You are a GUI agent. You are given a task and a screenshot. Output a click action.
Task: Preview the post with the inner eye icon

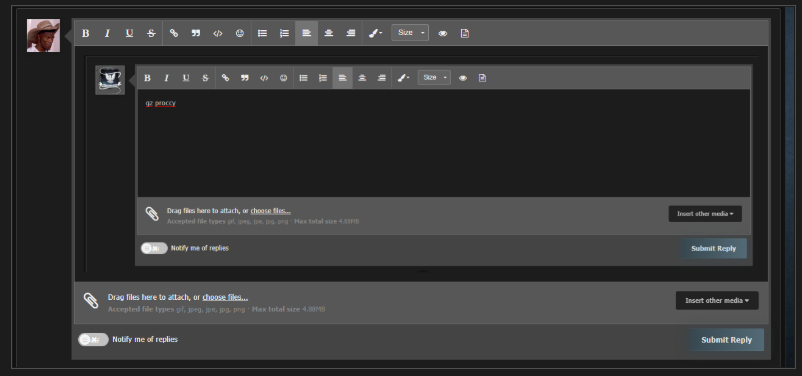click(x=463, y=78)
